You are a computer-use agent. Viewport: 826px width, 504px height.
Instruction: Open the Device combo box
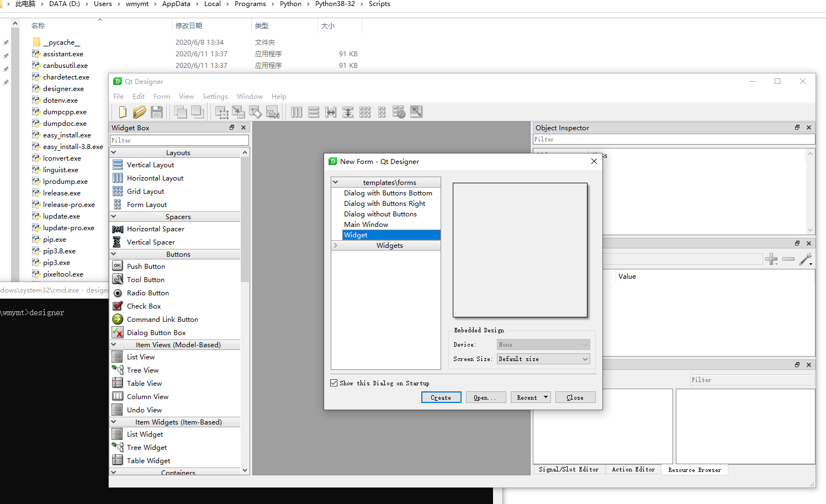point(543,344)
